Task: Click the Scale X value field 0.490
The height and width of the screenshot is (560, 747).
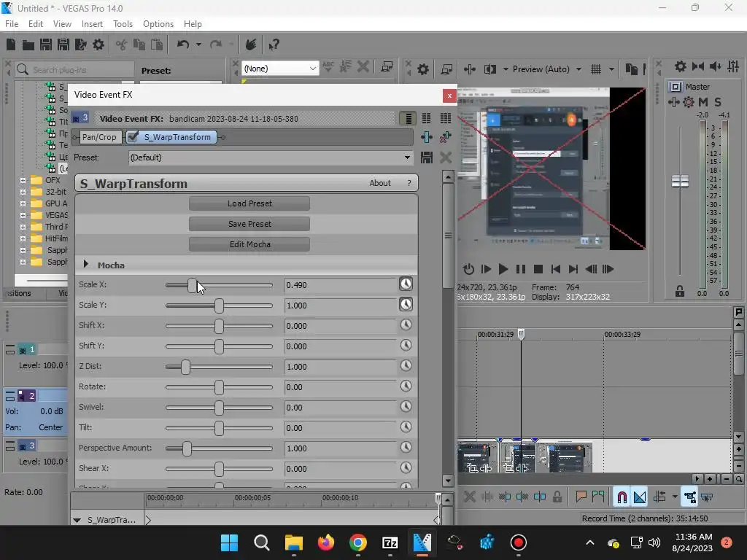Action: point(340,285)
